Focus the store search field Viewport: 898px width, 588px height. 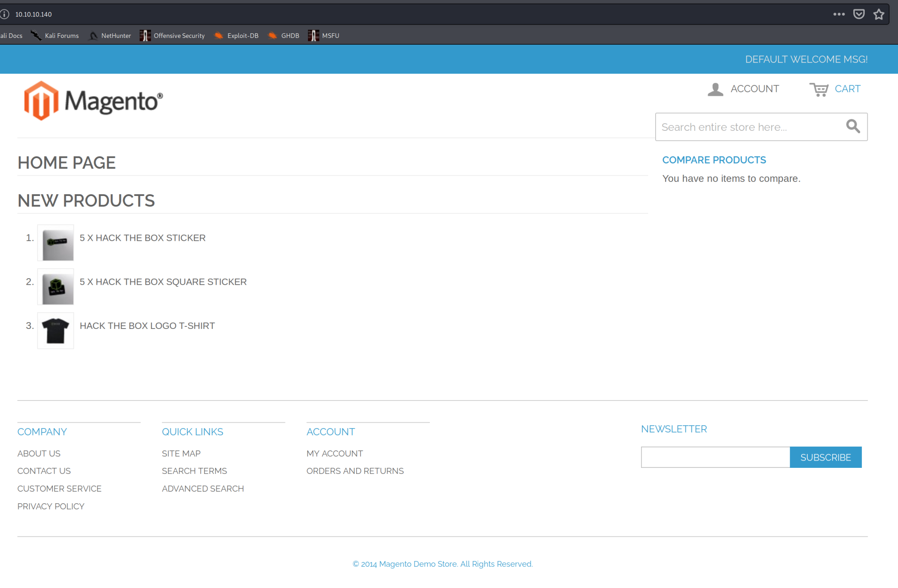click(x=749, y=127)
